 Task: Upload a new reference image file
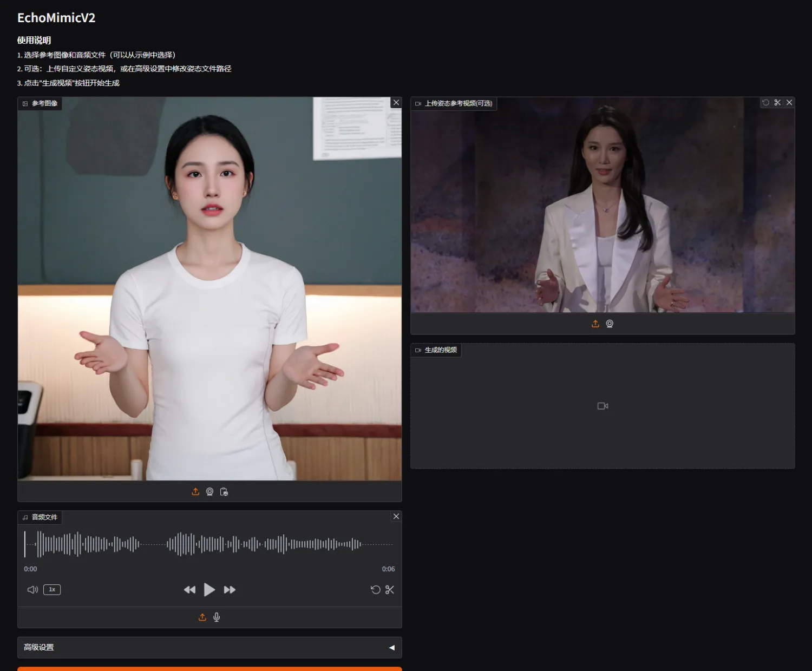pos(195,491)
